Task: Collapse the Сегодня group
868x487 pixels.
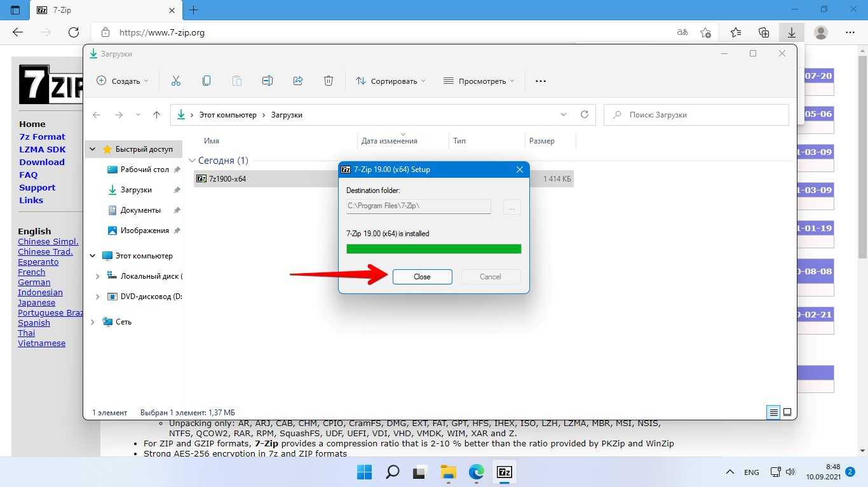Action: (193, 161)
